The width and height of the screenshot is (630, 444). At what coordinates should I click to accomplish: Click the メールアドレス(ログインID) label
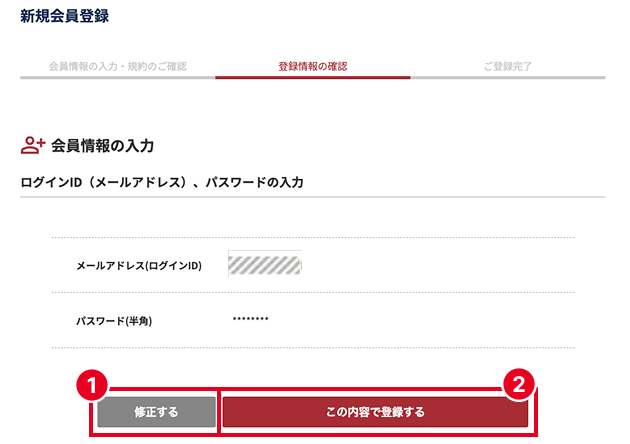[139, 266]
